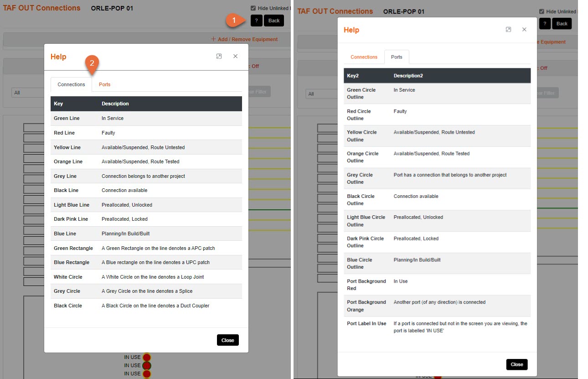Image resolution: width=588 pixels, height=379 pixels.
Task: Switch to Ports tab in the Connections key dialog
Action: [104, 84]
